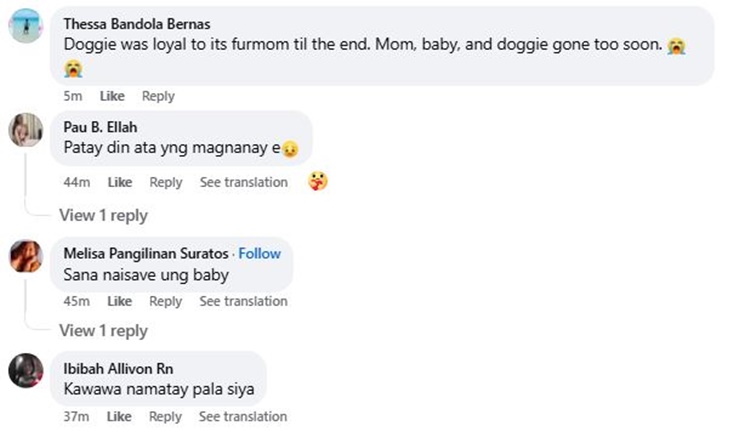Follow Melisa Pangilinan Suratos
This screenshot has height=431, width=750.
259,253
